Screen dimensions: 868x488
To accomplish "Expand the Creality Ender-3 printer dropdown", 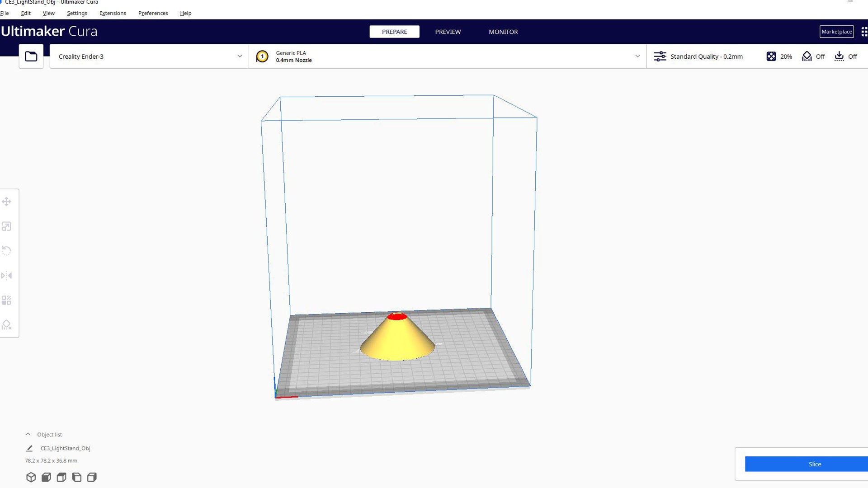I will [149, 56].
